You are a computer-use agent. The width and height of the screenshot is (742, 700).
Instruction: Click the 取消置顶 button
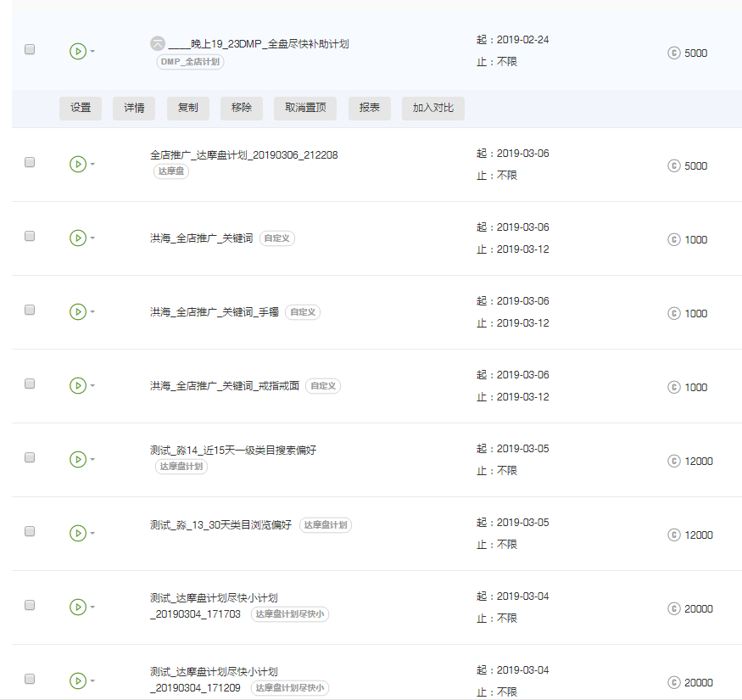[x=305, y=108]
